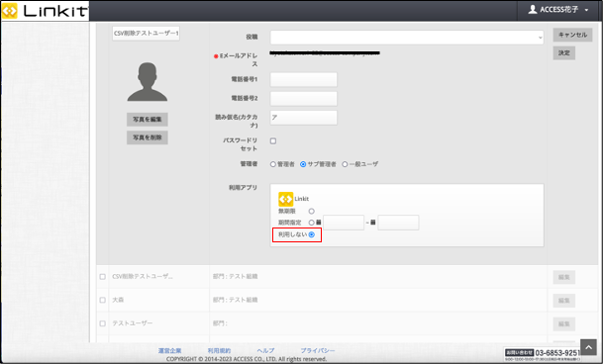Open the 役職 dropdown
The image size is (603, 364).
coord(407,38)
